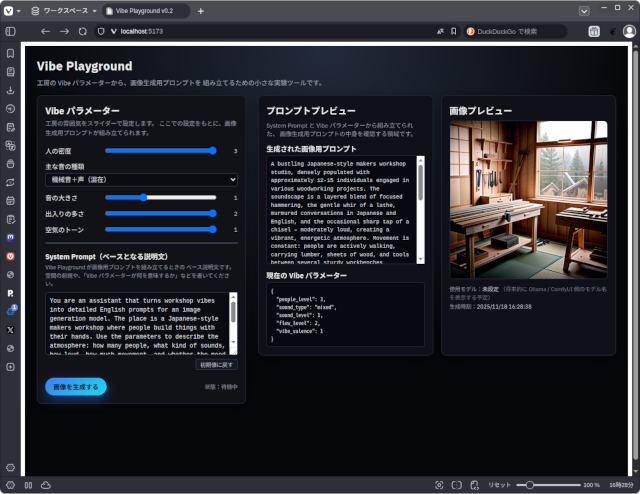Open settings via the bottom-left gear icon
Image resolution: width=640 pixels, height=494 pixels.
coord(10,467)
